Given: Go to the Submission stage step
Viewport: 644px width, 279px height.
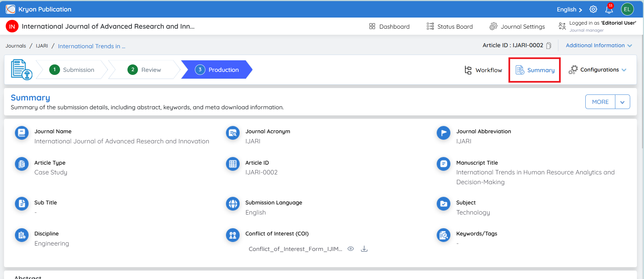Looking at the screenshot, I should (x=72, y=70).
